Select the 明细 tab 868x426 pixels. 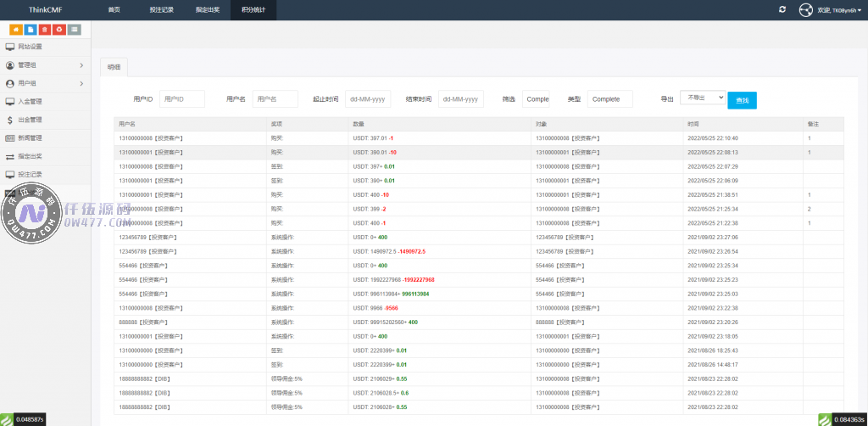point(114,67)
